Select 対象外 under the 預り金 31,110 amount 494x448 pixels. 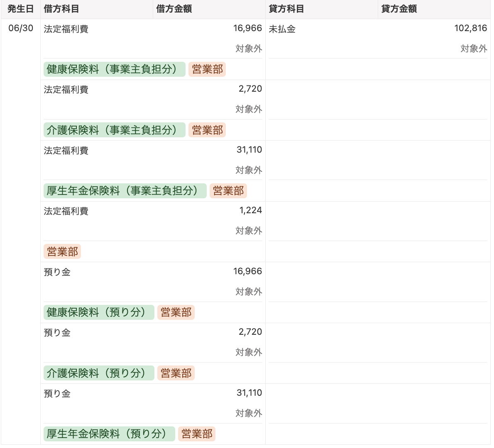click(249, 413)
